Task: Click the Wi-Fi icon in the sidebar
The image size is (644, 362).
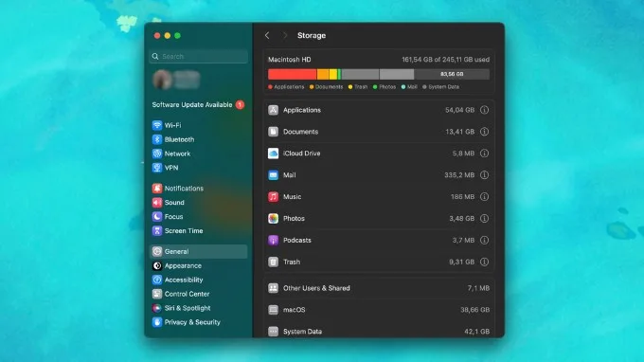Action: (157, 125)
